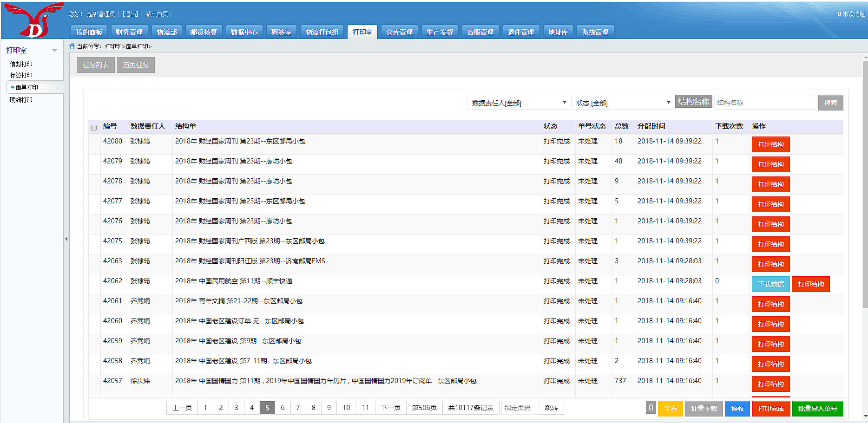Click 下载数据 for record 42062
This screenshot has width=868, height=423.
click(x=771, y=284)
